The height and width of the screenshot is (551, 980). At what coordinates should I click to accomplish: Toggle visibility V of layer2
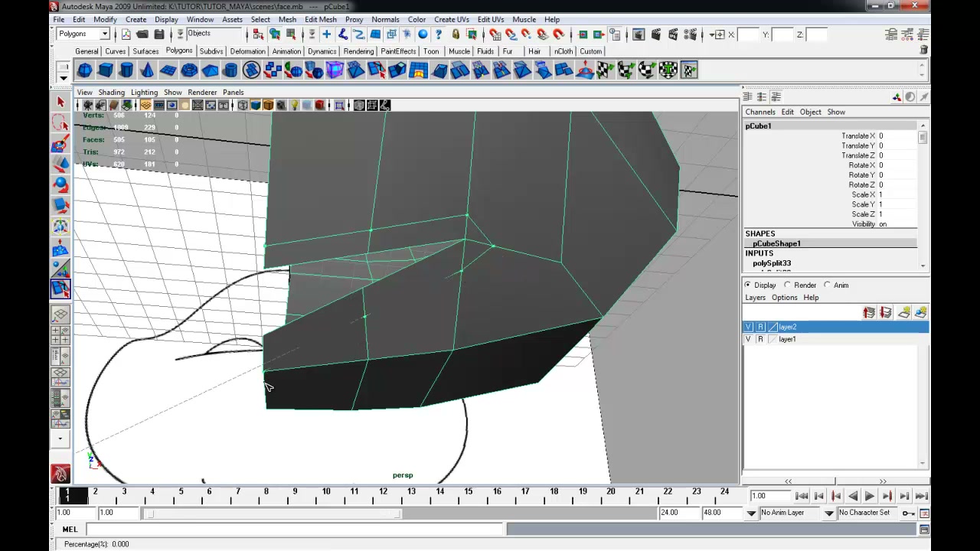749,327
